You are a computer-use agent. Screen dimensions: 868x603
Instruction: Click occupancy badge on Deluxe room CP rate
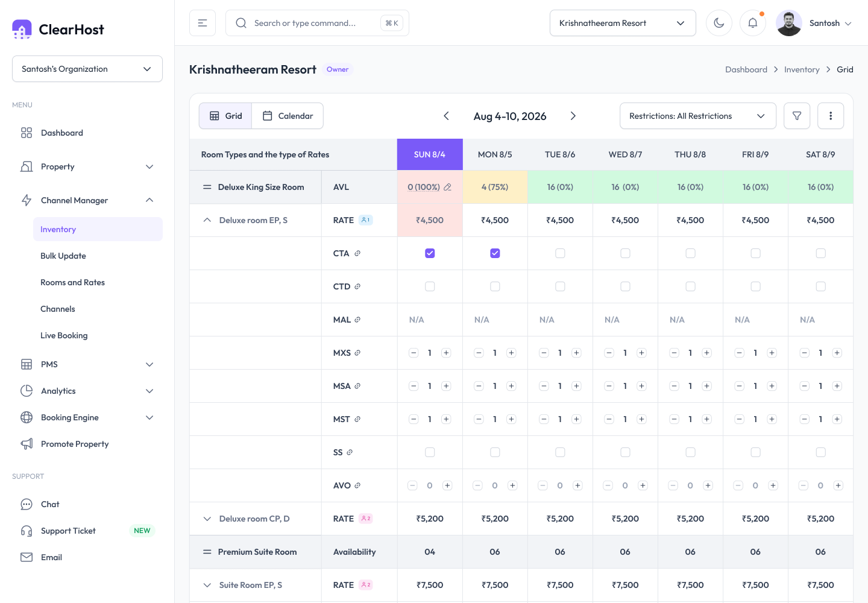(366, 519)
